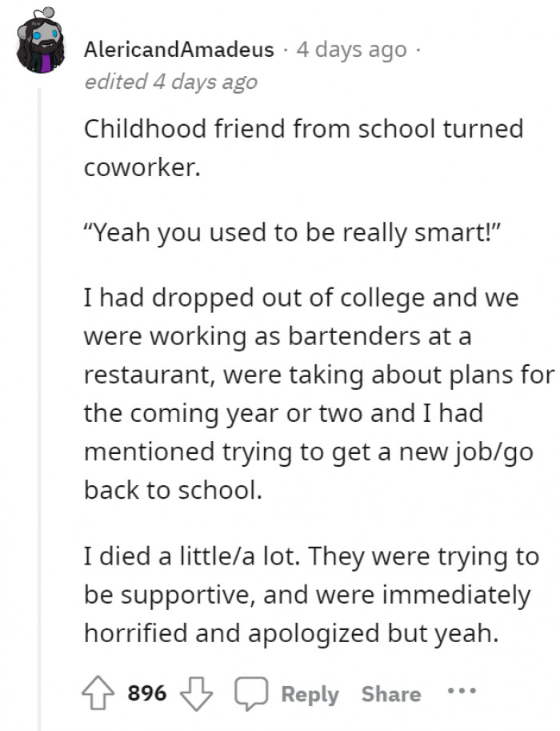Collapse the thread using the vertical line
560x731 pixels.
pyautogui.click(x=39, y=400)
